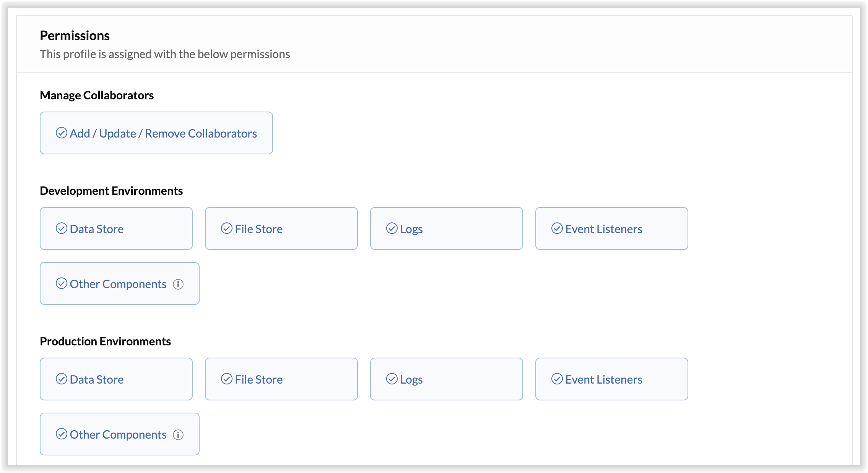The image size is (868, 473).
Task: Click the info icon beside Development Other Components
Action: click(179, 284)
